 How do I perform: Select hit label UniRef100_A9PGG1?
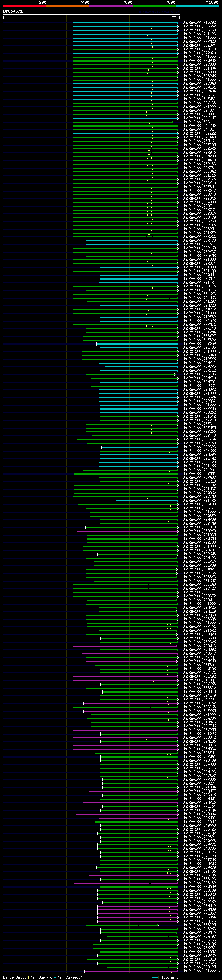199,386
